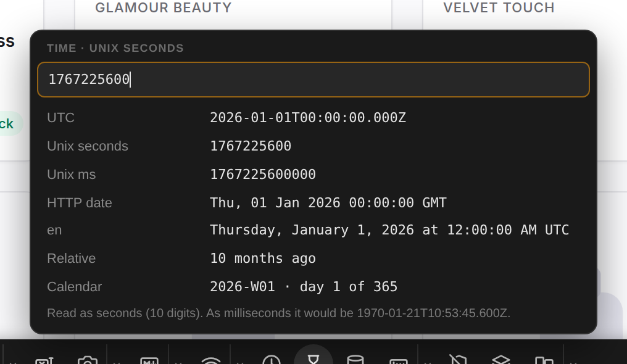Click the 'HTTP date' row label
The image size is (627, 364).
pyautogui.click(x=79, y=202)
